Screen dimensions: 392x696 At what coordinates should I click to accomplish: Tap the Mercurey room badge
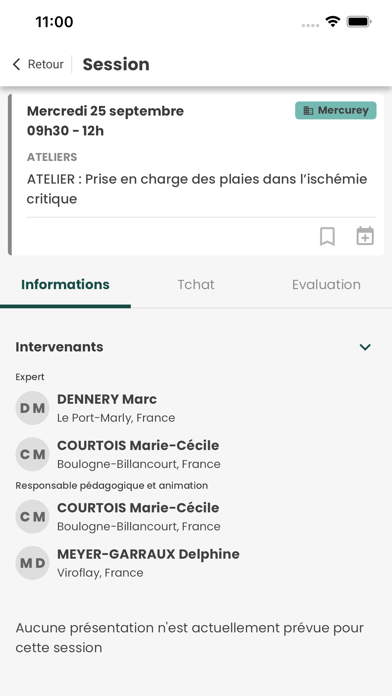tap(336, 111)
